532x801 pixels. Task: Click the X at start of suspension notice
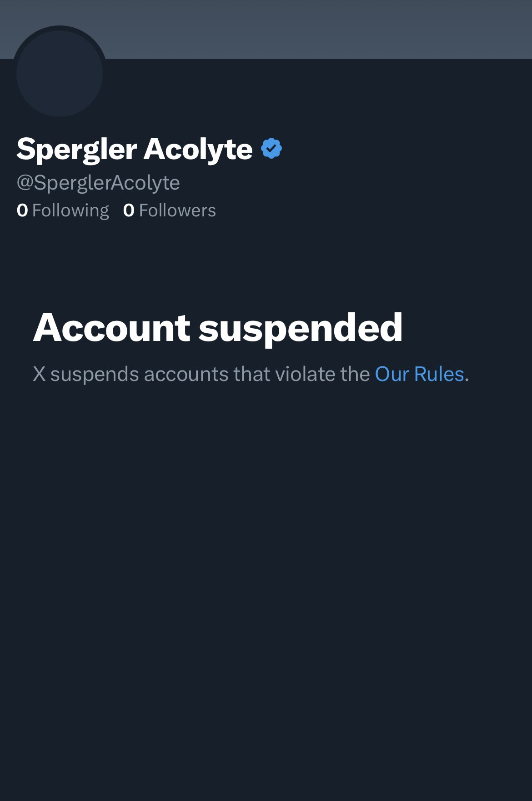[39, 374]
